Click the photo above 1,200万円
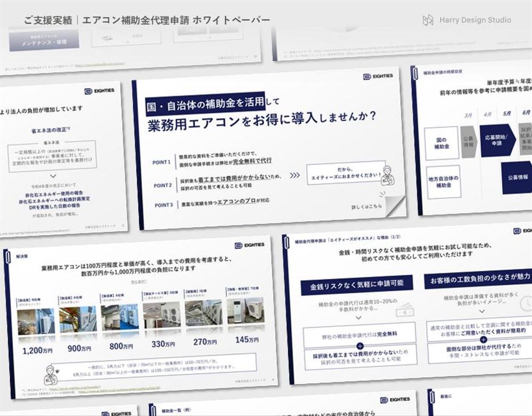This screenshot has height=416, width=532. point(36,321)
